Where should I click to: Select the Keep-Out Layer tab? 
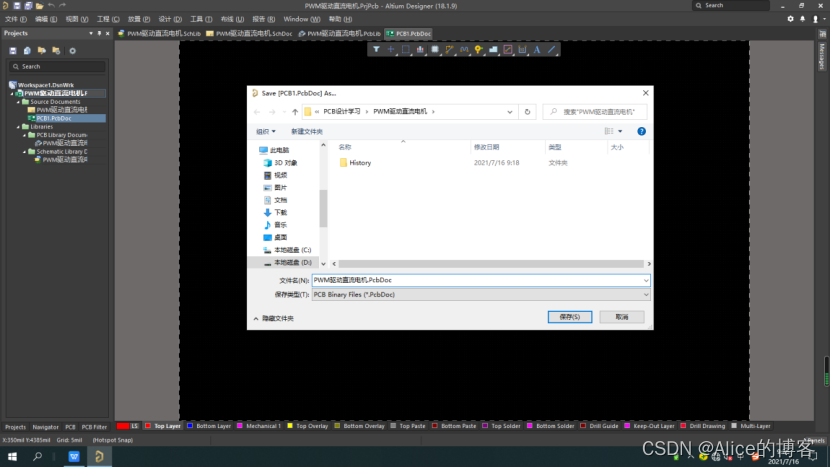coord(649,426)
